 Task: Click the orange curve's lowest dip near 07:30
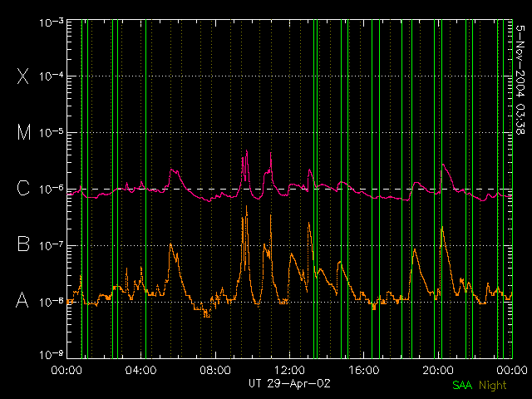[x=207, y=316]
